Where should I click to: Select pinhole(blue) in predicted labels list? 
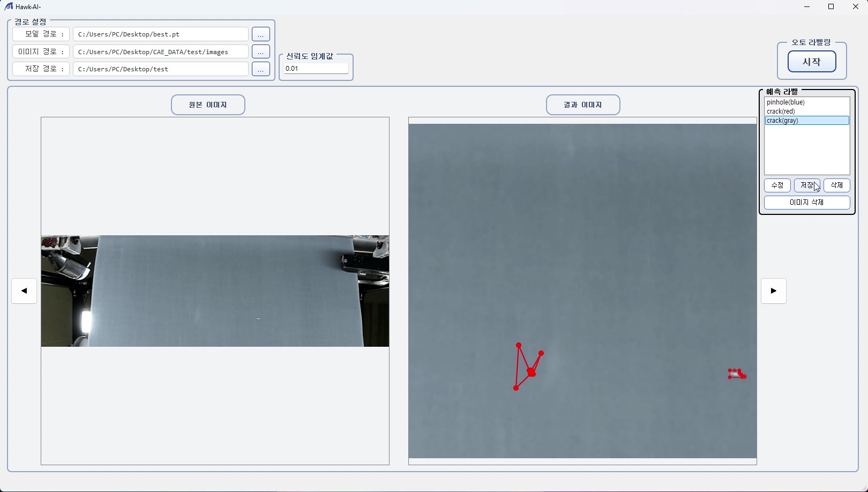pos(807,102)
